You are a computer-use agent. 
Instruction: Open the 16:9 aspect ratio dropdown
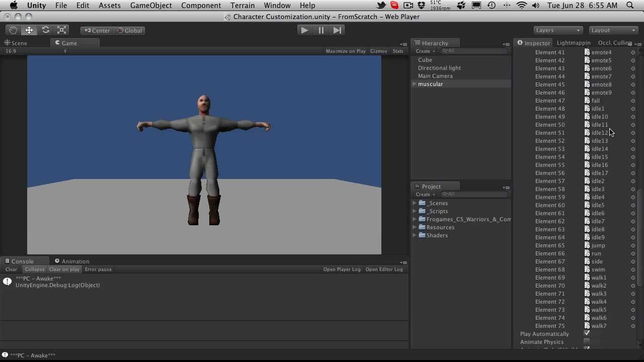pyautogui.click(x=35, y=51)
